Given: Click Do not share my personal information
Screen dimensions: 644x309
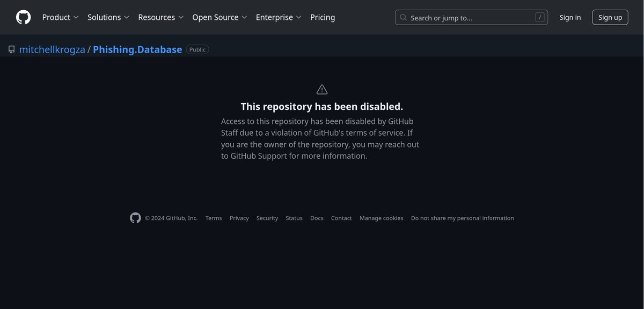Looking at the screenshot, I should tap(463, 218).
